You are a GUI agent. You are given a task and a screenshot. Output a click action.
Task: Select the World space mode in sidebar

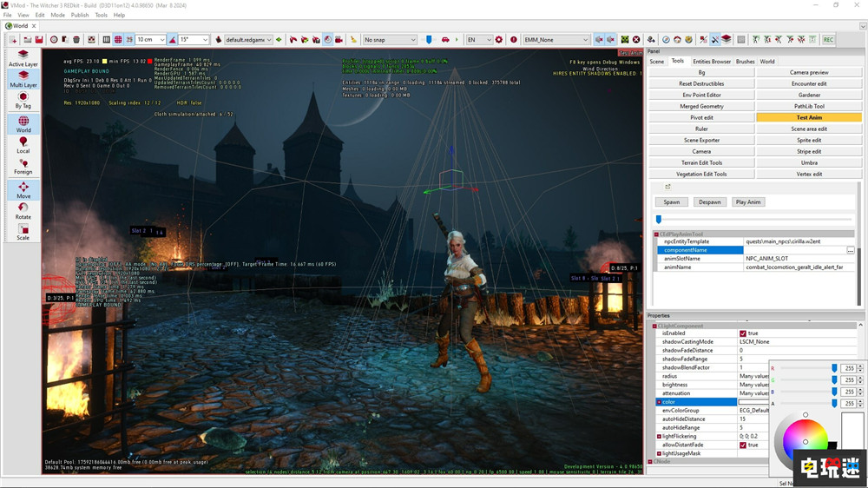coord(23,125)
